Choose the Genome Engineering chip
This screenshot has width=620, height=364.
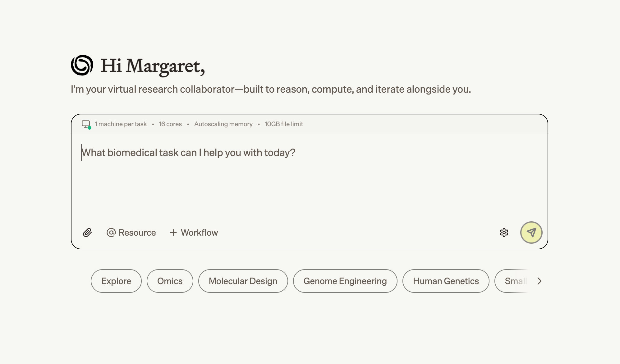(x=345, y=281)
